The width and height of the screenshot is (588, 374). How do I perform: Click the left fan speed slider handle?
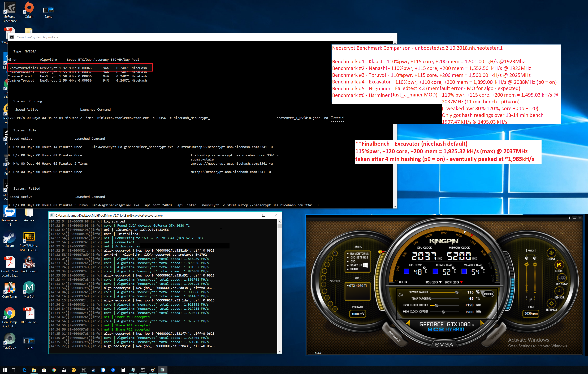(x=527, y=264)
